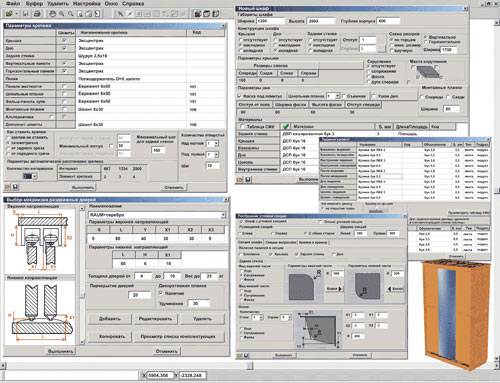Click the Добавить button
500x383 pixels.
110,319
